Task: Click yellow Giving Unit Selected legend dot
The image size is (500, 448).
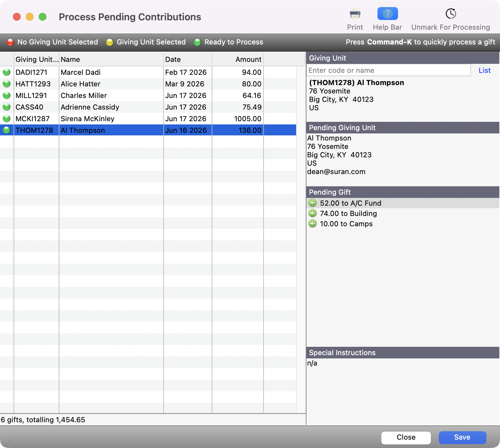Action: (110, 42)
